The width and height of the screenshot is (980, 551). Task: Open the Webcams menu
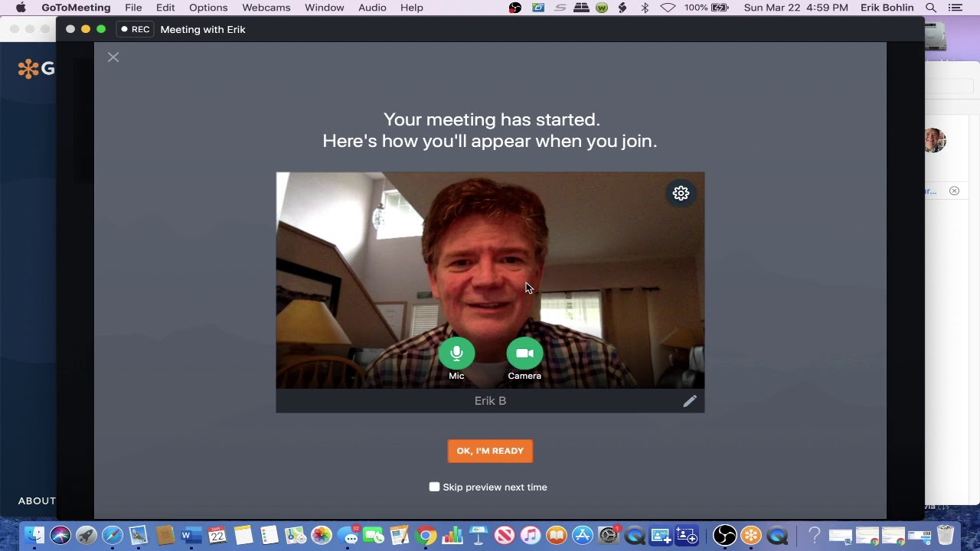(x=266, y=8)
